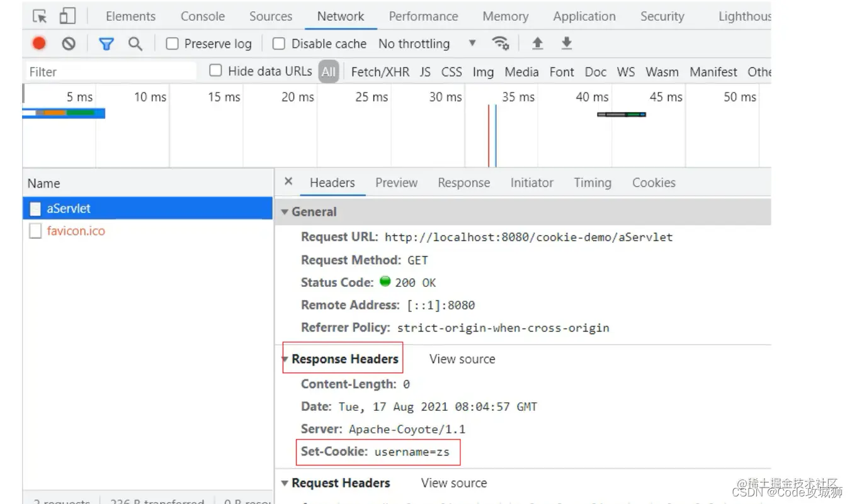Select the favicon.ico file icon

coord(36,231)
